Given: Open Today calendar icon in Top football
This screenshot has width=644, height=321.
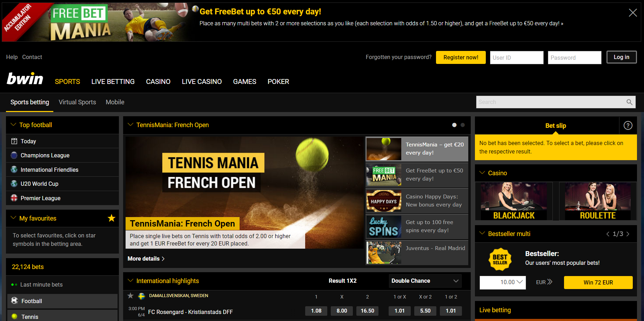Looking at the screenshot, I should pos(14,141).
